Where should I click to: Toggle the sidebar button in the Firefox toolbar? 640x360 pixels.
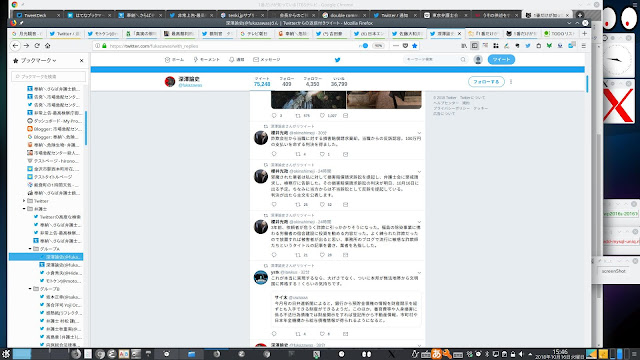474,46
